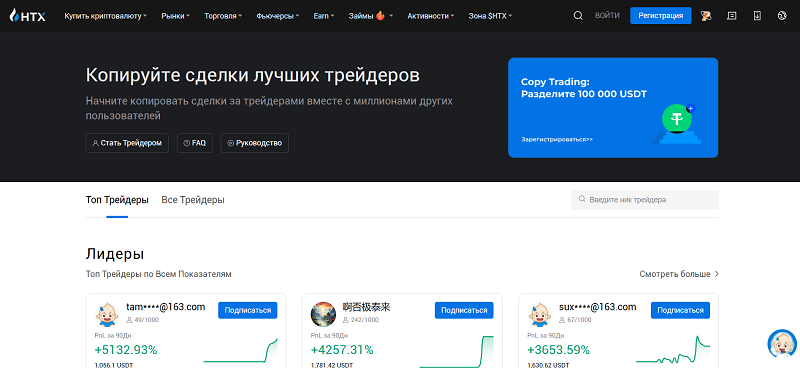Click the 49/1000 followers count

coord(142,320)
